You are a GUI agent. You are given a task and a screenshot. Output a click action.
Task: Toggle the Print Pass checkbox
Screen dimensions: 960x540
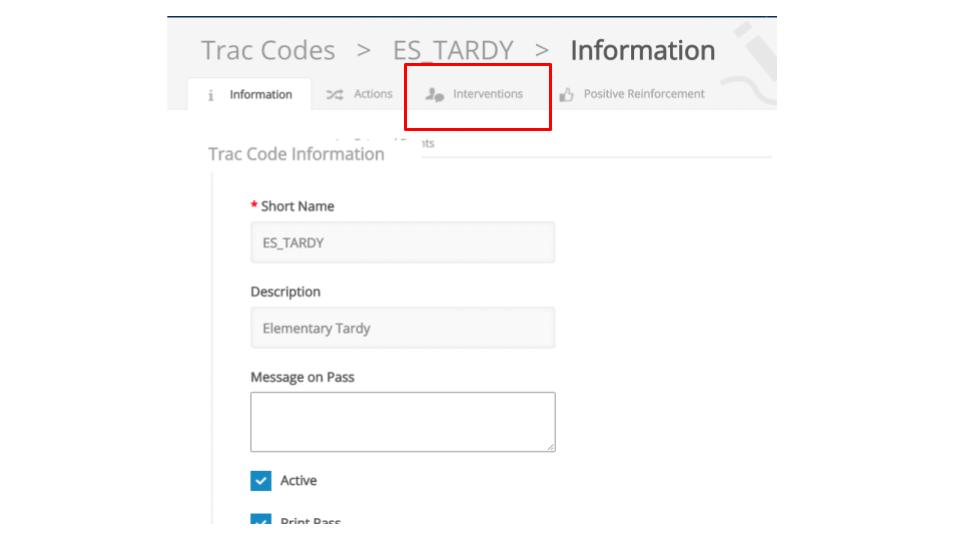click(260, 520)
